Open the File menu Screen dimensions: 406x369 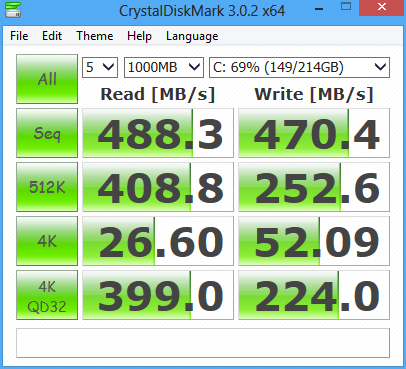click(19, 36)
